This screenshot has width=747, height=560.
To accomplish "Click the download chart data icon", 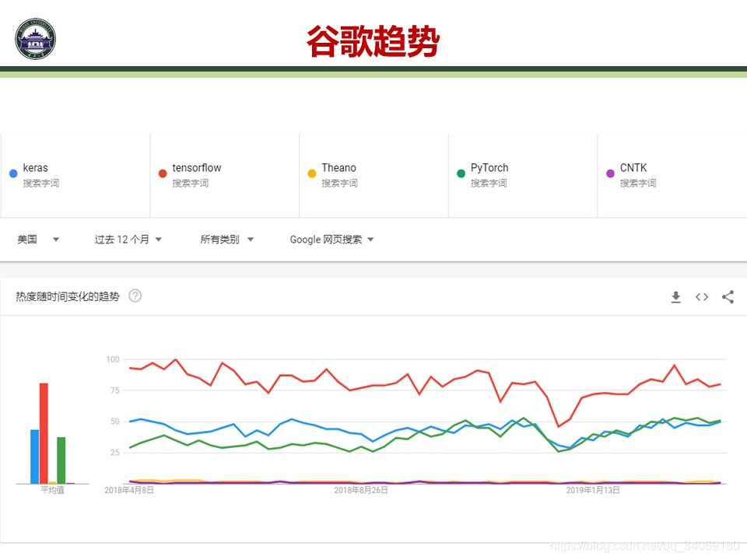I will [x=675, y=297].
